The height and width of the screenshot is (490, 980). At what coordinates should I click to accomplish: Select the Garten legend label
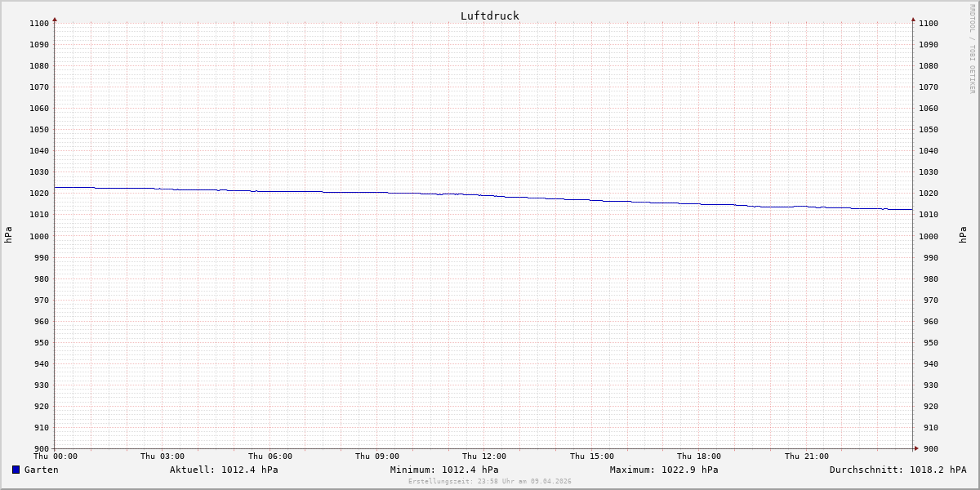coord(41,470)
